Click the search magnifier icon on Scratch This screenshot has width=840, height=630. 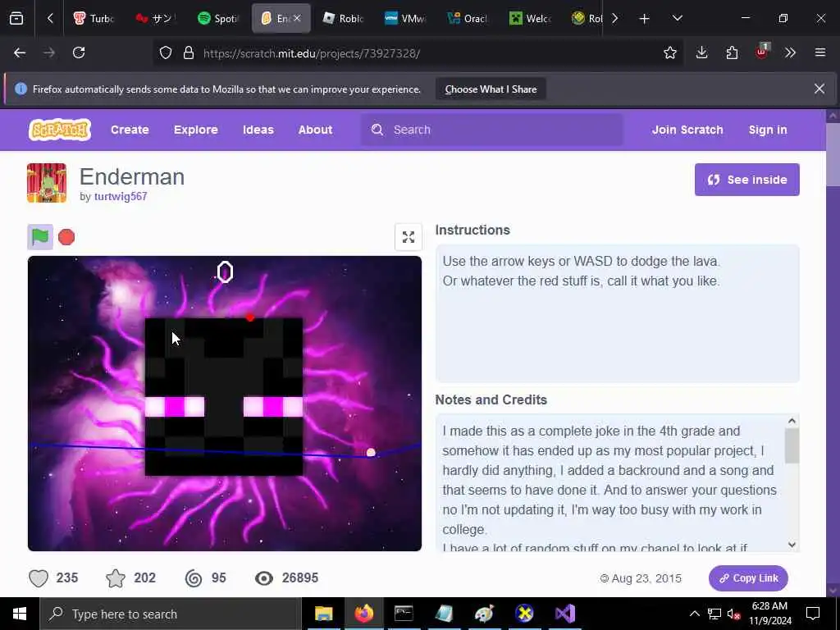pos(377,130)
